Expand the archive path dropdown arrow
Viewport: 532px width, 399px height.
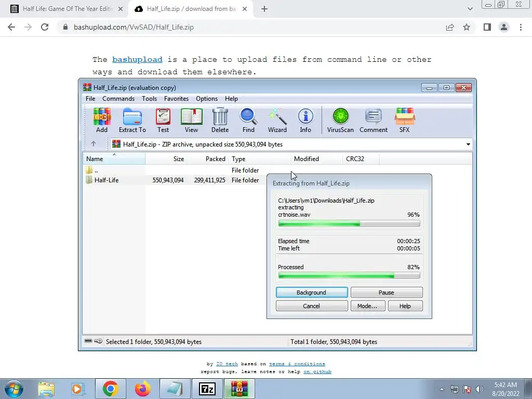tap(468, 144)
